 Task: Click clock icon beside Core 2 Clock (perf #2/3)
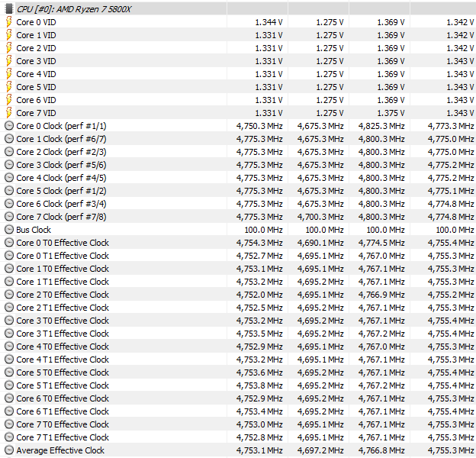(x=9, y=152)
